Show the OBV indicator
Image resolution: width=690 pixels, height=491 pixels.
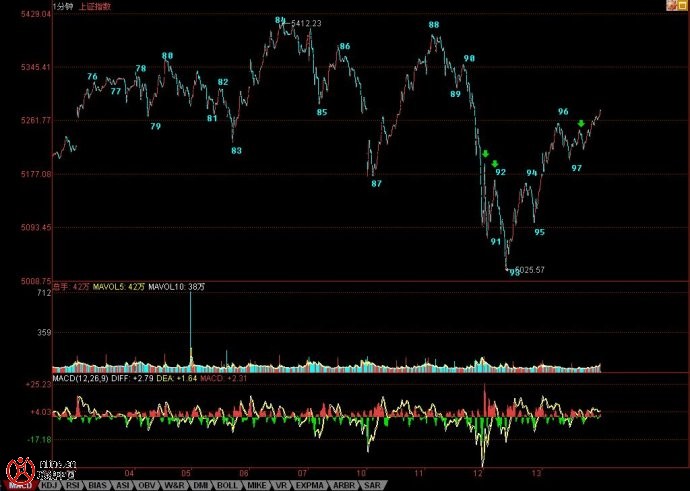coord(148,485)
